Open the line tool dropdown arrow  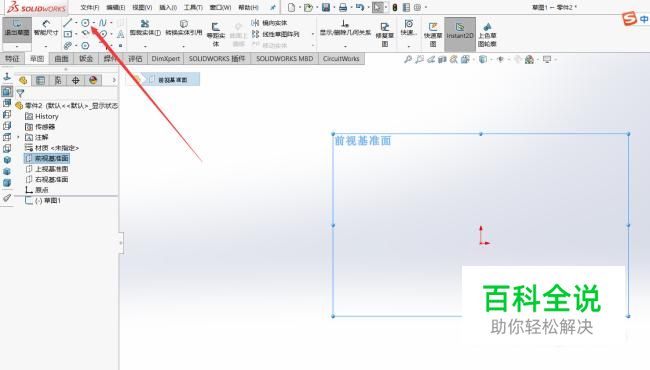(x=76, y=23)
